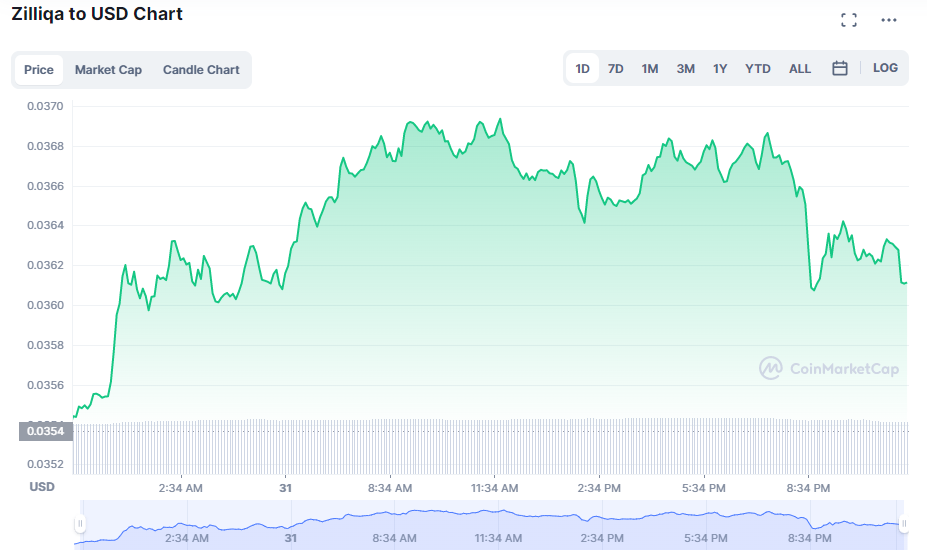
Task: Switch to the Candle Chart tab
Action: pos(201,70)
